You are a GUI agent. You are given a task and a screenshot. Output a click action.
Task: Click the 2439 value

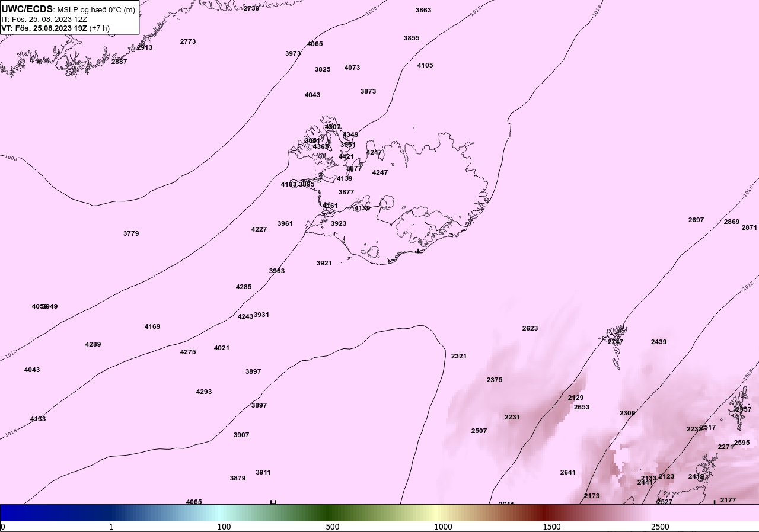click(659, 342)
